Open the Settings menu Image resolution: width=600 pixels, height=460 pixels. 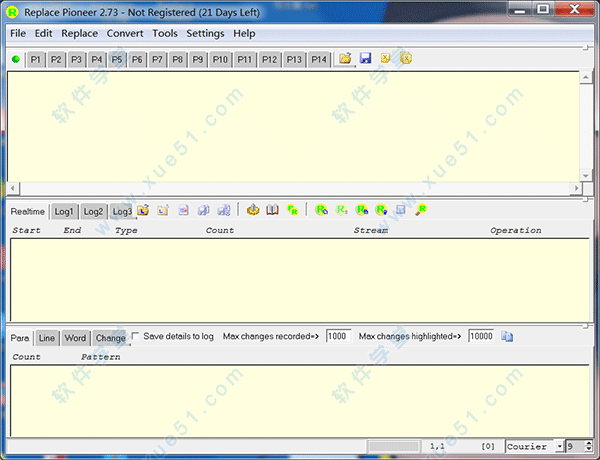[x=205, y=33]
